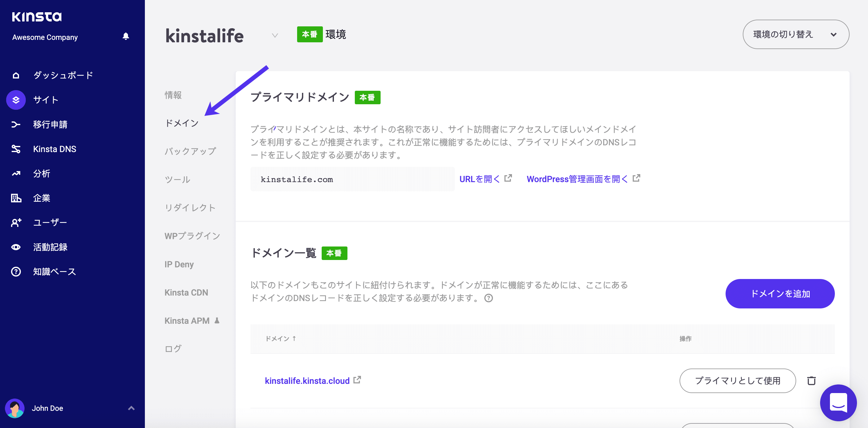Click external-link icon next to kinstalife.kinsta.cloud
The height and width of the screenshot is (428, 868).
(x=357, y=380)
